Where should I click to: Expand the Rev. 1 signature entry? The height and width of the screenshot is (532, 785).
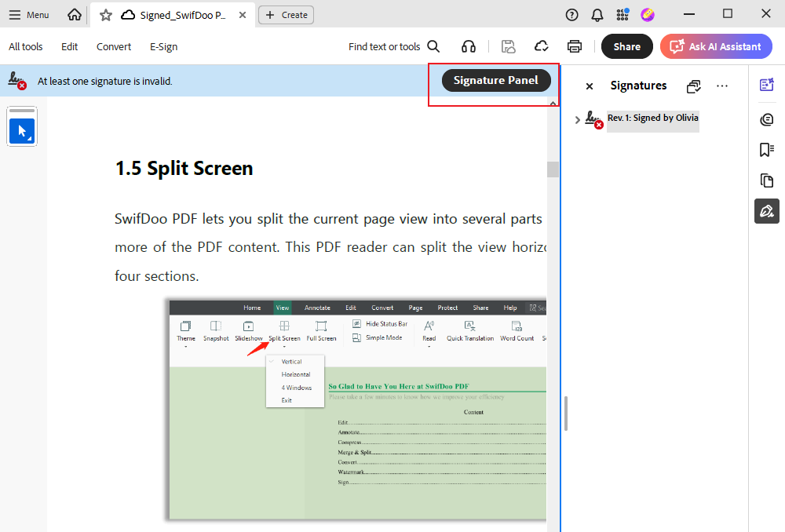coord(577,119)
